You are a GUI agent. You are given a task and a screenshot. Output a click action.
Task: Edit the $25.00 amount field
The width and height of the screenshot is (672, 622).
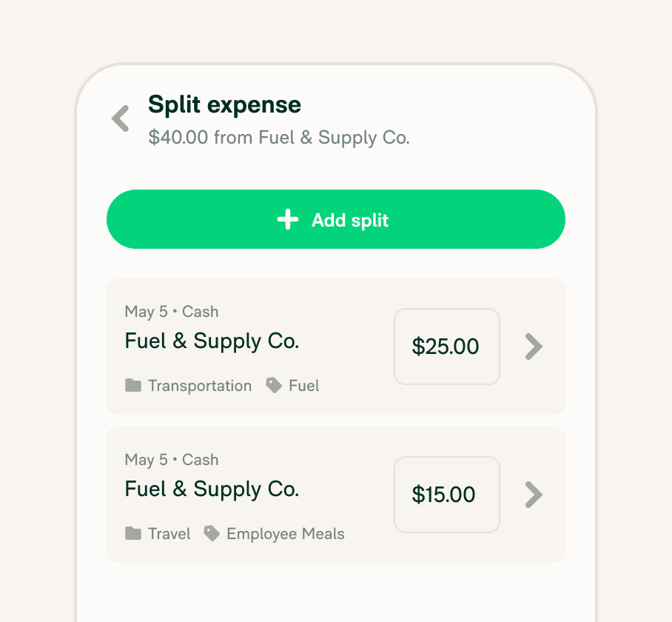point(446,347)
